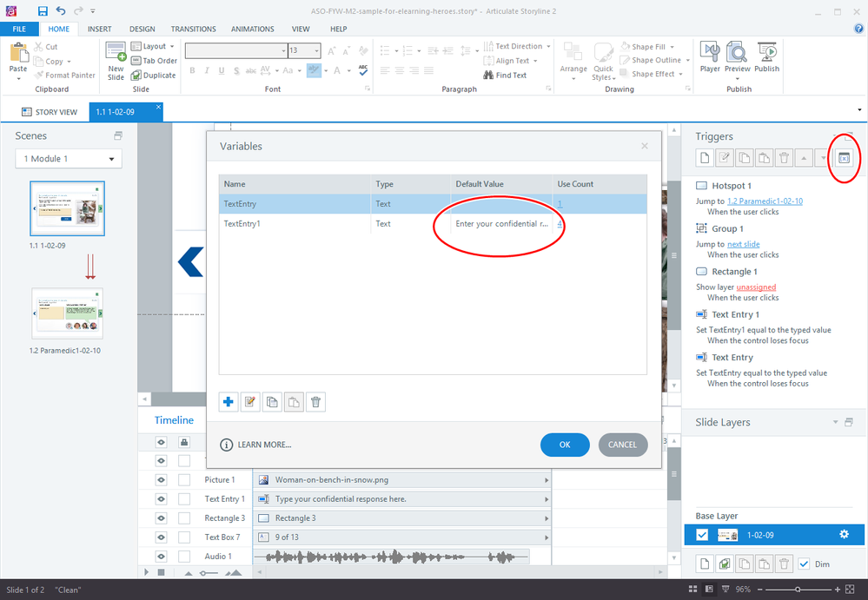Click the Save icon in title bar
The height and width of the screenshot is (600, 868).
click(x=43, y=11)
